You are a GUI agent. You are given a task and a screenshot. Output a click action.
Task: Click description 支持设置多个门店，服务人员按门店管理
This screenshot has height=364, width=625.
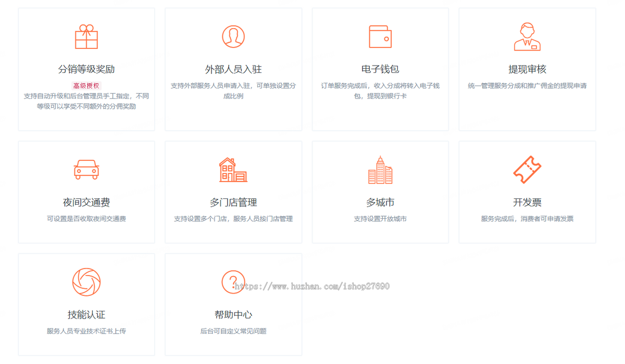click(233, 219)
